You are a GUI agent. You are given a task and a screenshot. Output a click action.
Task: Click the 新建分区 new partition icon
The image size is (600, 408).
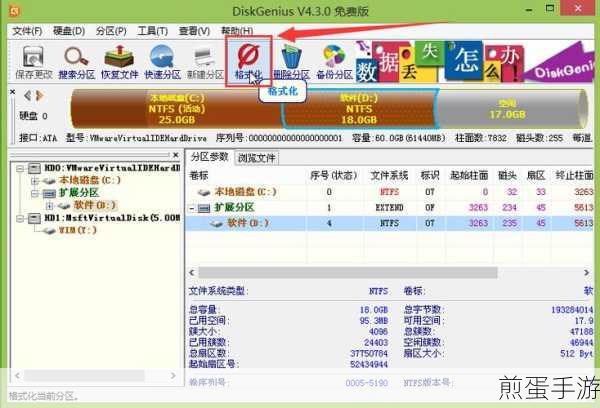(x=205, y=62)
